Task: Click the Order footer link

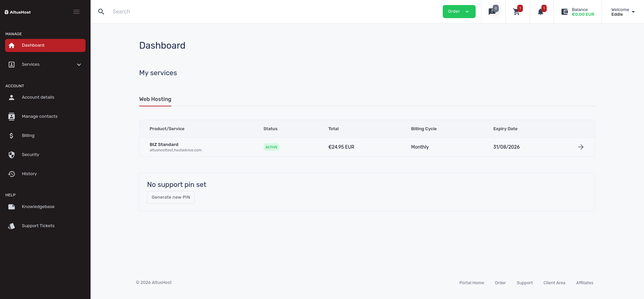Action: pos(500,283)
